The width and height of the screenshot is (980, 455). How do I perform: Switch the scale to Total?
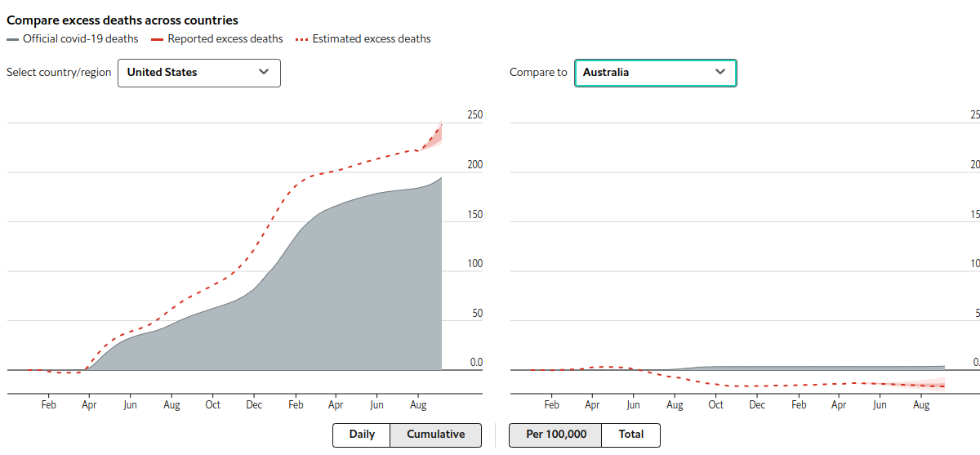(x=630, y=435)
